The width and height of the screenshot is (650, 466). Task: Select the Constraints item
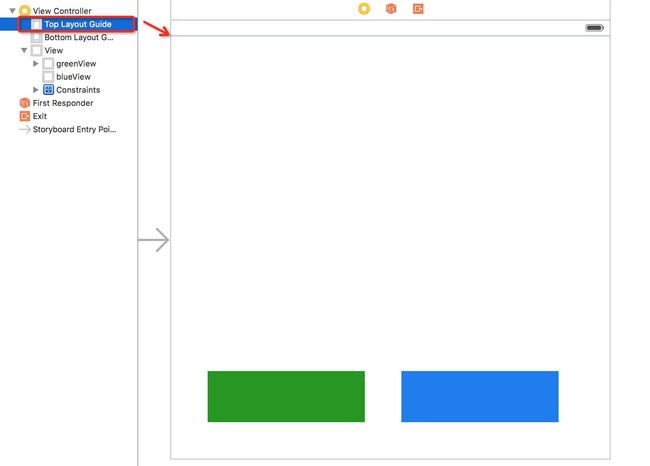click(78, 90)
